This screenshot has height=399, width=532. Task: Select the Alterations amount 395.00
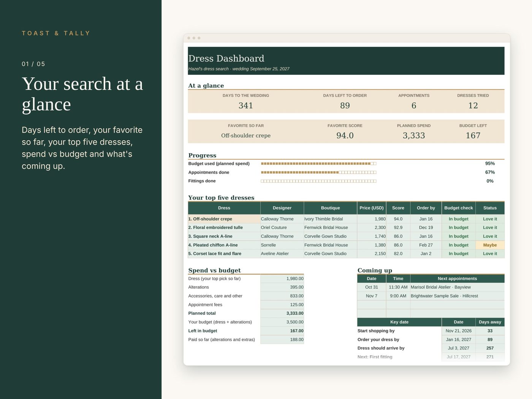coord(282,287)
